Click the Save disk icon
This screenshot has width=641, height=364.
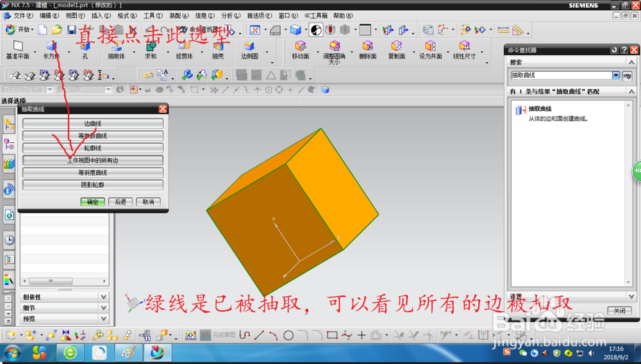pos(72,30)
